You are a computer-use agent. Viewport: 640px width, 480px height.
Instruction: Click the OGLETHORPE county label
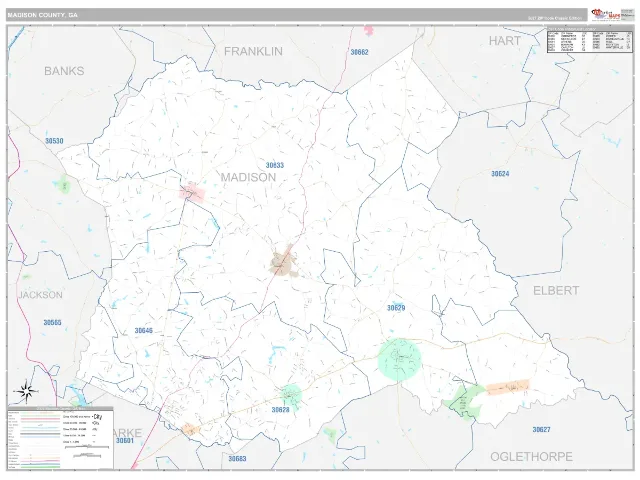531,457
